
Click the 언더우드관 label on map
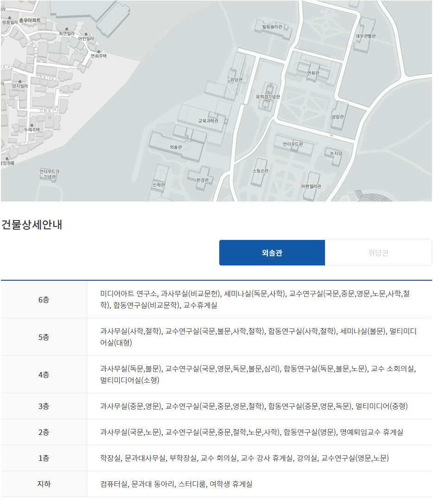(x=293, y=145)
